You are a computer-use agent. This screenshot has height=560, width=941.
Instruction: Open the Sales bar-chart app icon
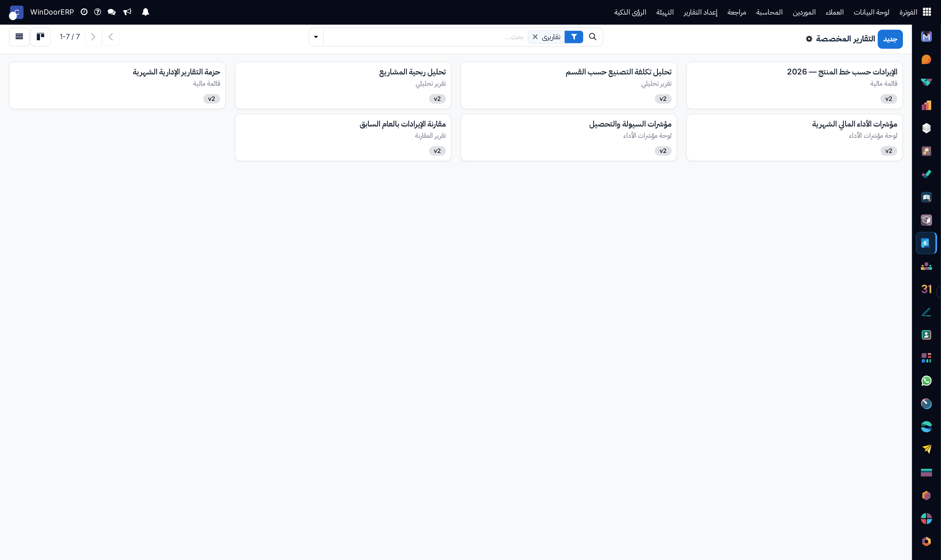pos(926,105)
